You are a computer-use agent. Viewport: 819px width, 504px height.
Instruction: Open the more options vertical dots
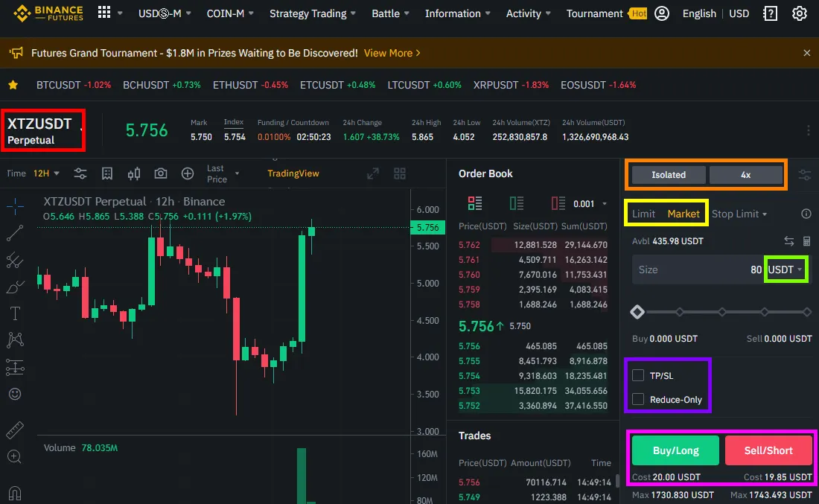[808, 130]
